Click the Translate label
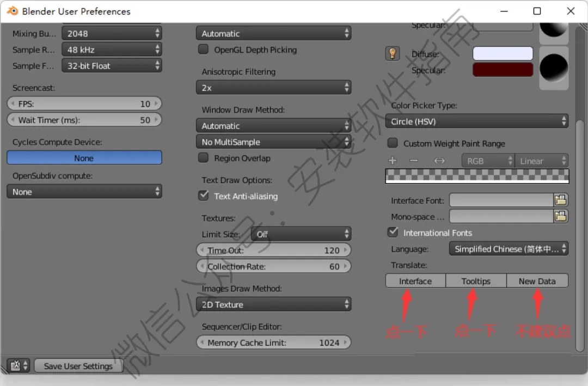This screenshot has height=386, width=588. pos(409,265)
